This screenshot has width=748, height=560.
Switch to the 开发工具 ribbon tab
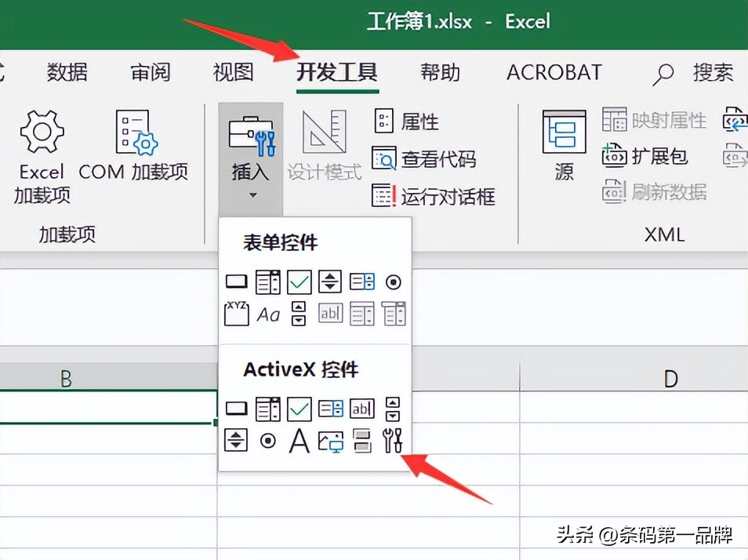(x=337, y=73)
